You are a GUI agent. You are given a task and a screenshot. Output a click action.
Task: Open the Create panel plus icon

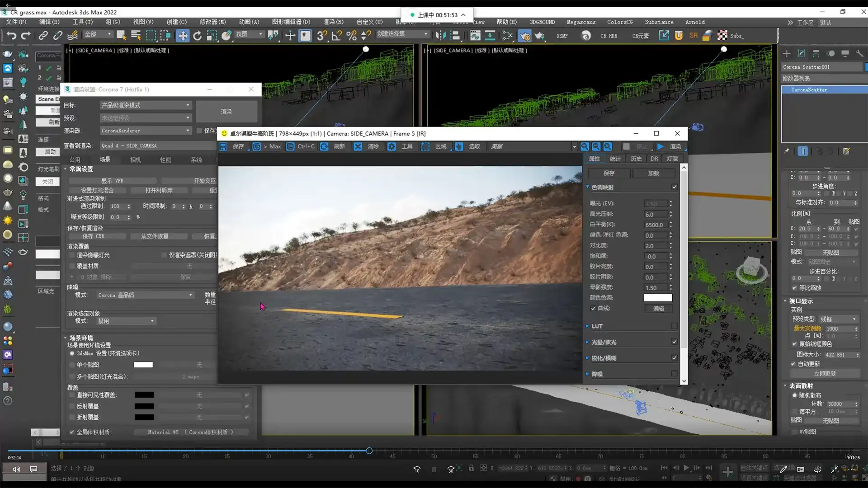(787, 53)
